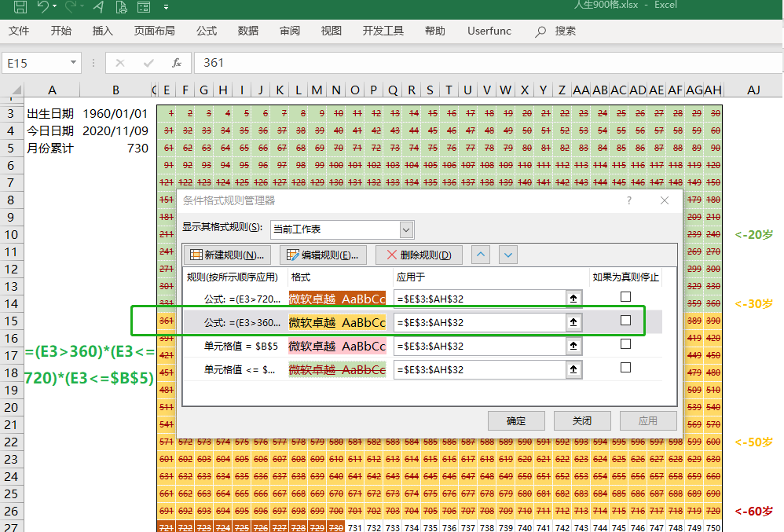Open the Userfunc ribbon tab
The width and height of the screenshot is (784, 532).
tap(489, 31)
